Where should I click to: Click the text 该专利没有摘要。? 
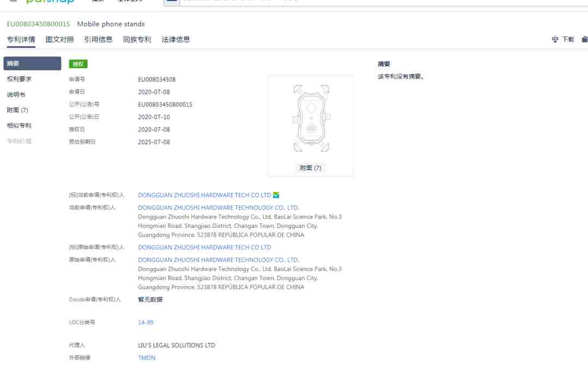pos(401,76)
